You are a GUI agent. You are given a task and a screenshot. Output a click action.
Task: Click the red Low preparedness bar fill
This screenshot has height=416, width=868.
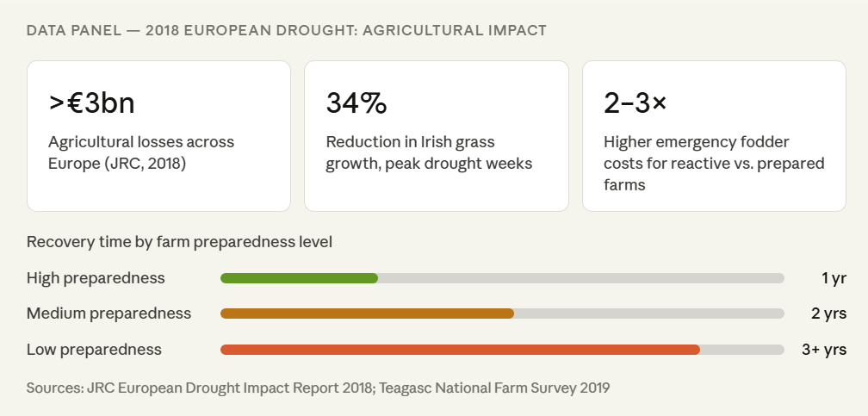(460, 350)
